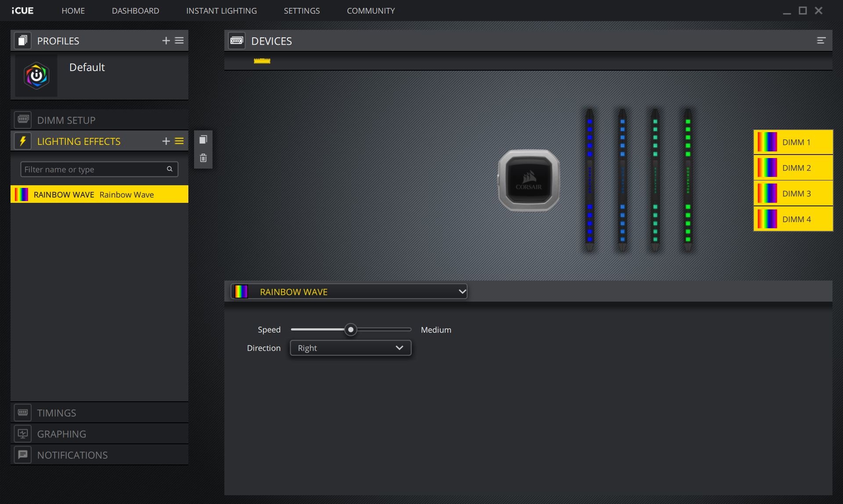
Task: Go to the Dashboard tab
Action: pyautogui.click(x=135, y=11)
